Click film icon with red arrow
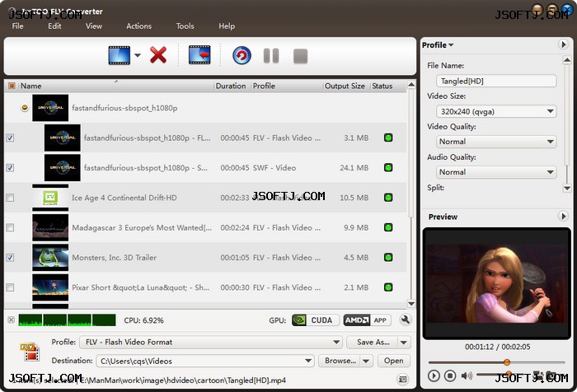 (199, 55)
